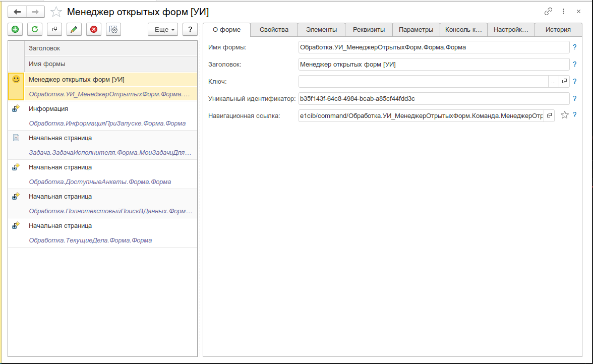Click the toolbar question mark help button

point(190,29)
